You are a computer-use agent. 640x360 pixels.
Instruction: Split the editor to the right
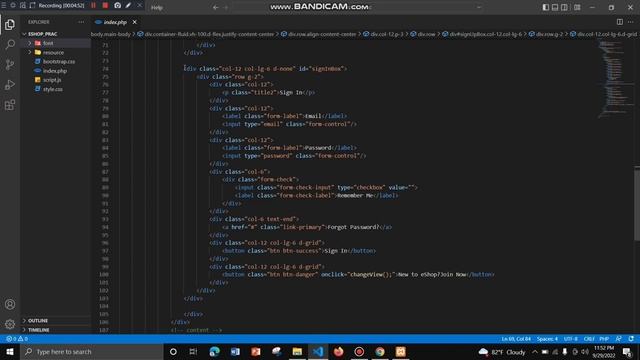click(x=620, y=22)
